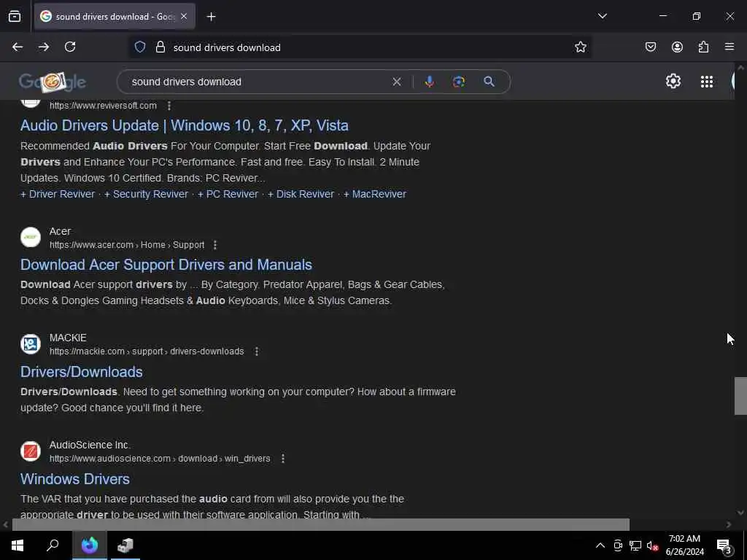
Task: Expand the list all tabs chevron
Action: click(602, 16)
